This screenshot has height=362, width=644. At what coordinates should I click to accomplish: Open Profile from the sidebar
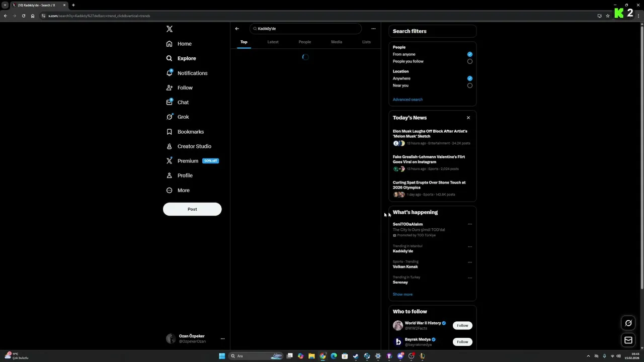tap(180, 175)
